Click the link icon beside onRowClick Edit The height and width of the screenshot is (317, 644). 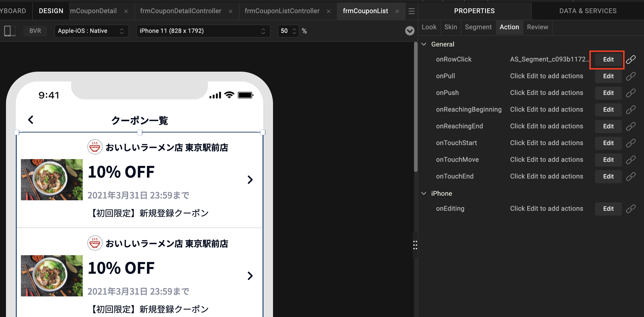coord(631,59)
